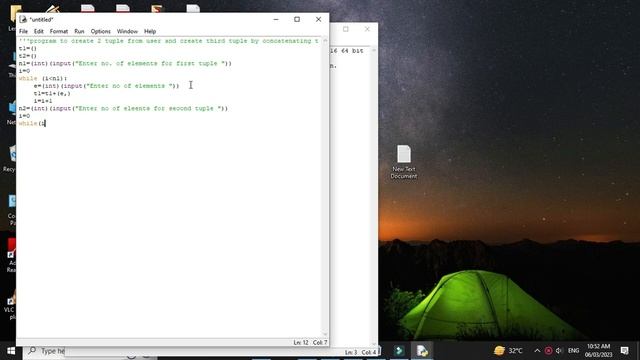Screen dimensions: 640x360
Task: Open the Format menu
Action: [59, 31]
